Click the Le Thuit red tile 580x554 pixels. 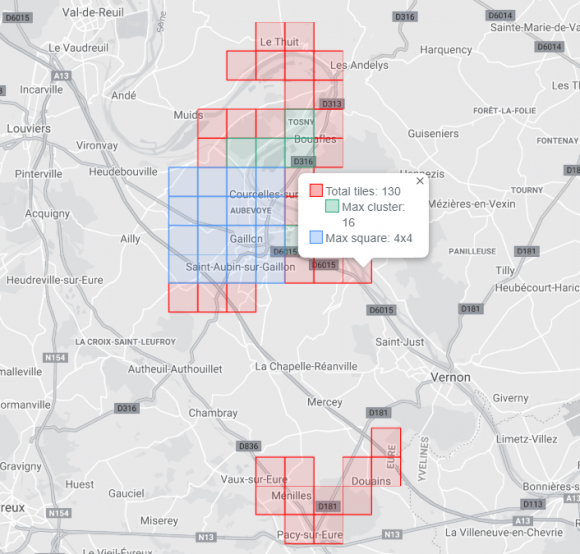(x=270, y=37)
